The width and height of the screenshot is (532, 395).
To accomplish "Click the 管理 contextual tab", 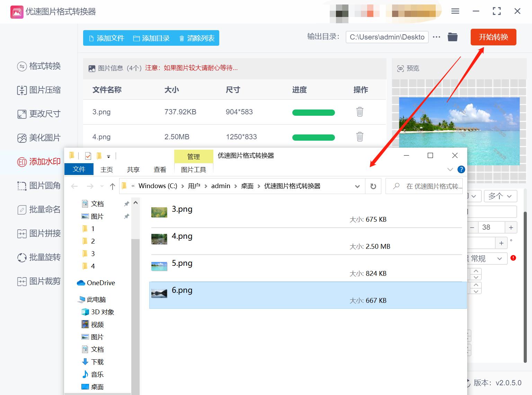I will (x=194, y=157).
